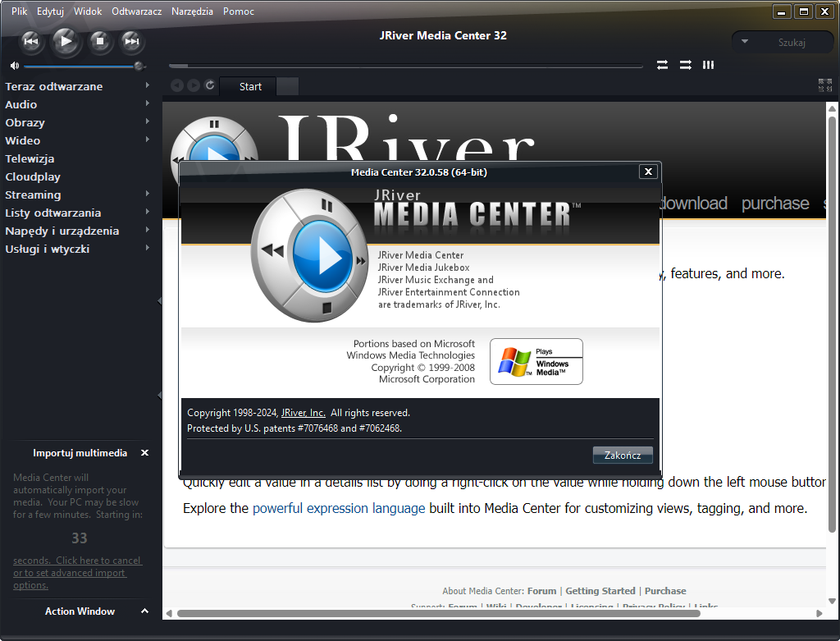
Task: Reload the page with refresh icon
Action: click(x=210, y=85)
